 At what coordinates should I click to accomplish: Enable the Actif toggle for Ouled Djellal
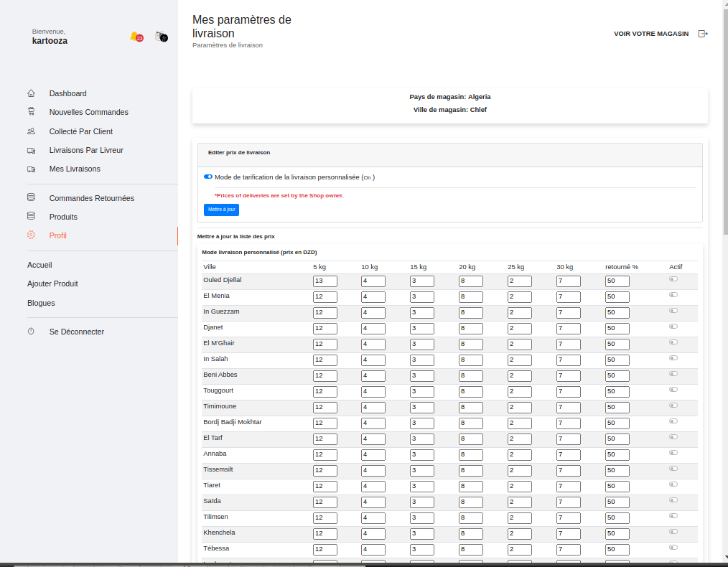[673, 279]
